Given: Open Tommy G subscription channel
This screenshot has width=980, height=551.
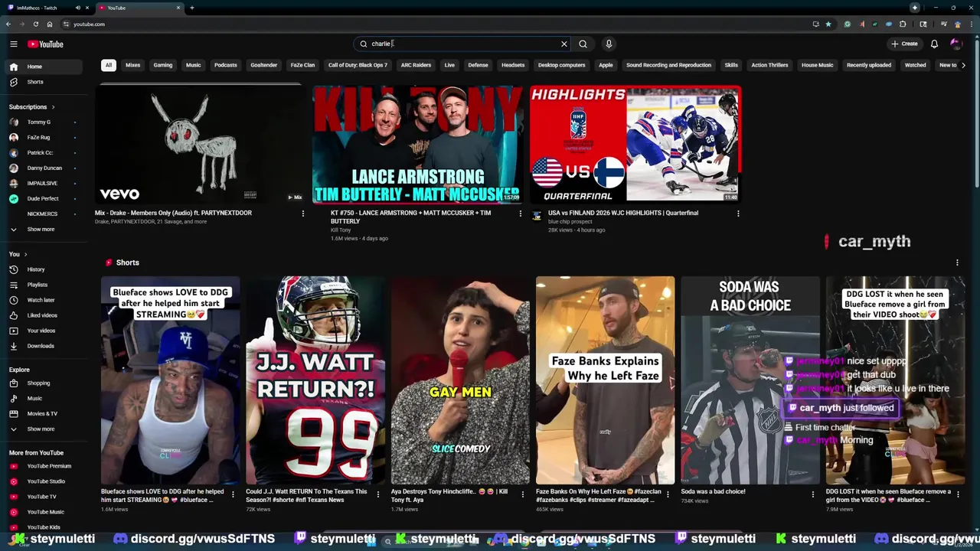Looking at the screenshot, I should [44, 122].
